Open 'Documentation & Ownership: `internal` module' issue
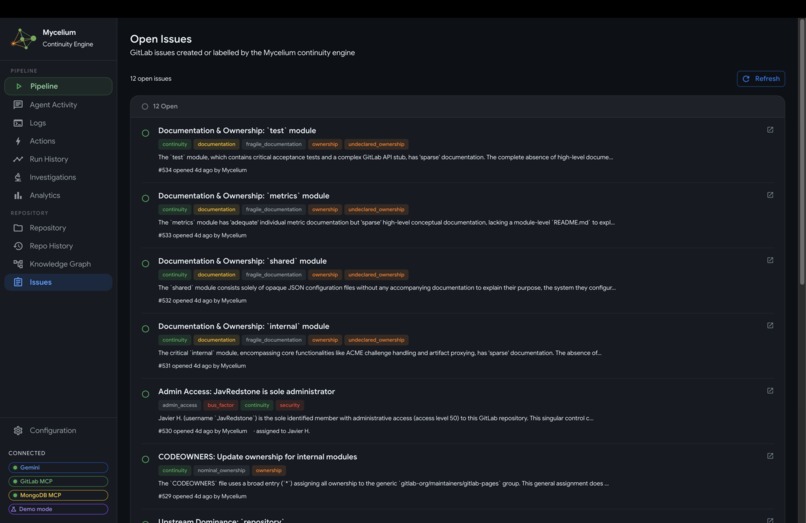The image size is (806, 523). pos(244,327)
